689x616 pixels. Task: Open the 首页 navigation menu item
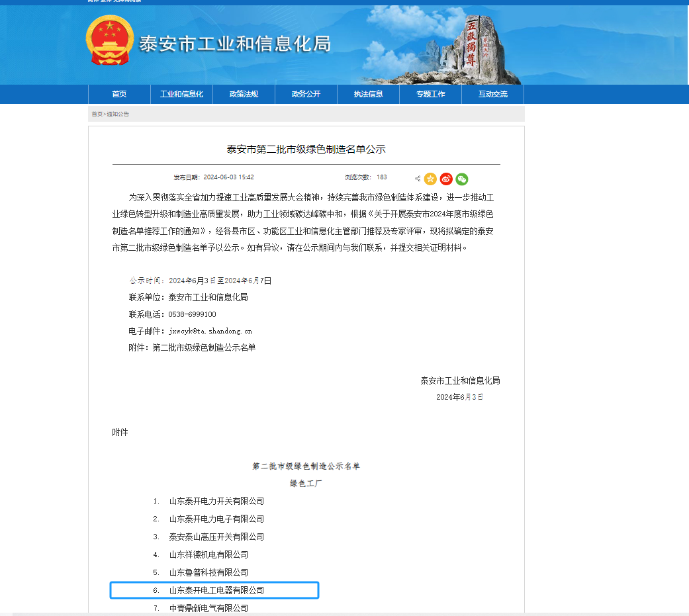(119, 94)
